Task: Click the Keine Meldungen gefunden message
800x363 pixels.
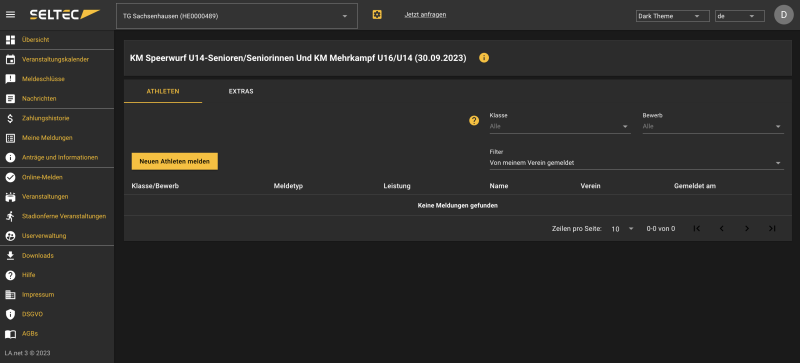Action: point(458,205)
